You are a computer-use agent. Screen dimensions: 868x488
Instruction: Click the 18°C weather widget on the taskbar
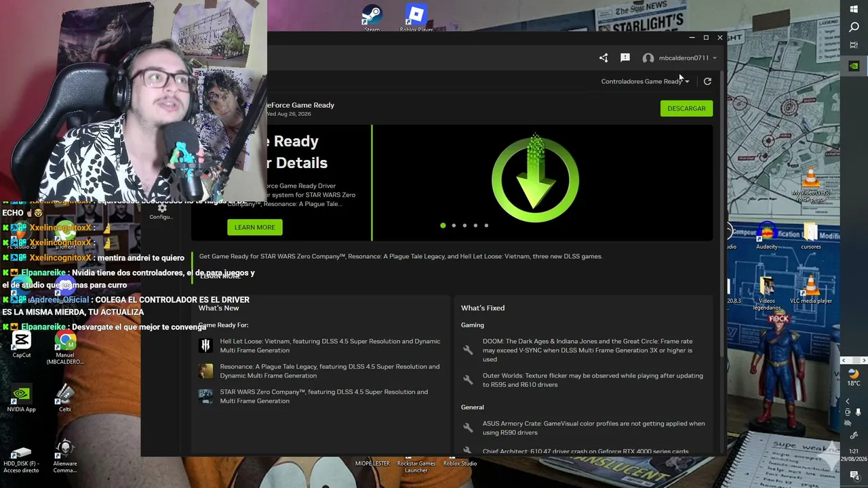click(x=854, y=378)
